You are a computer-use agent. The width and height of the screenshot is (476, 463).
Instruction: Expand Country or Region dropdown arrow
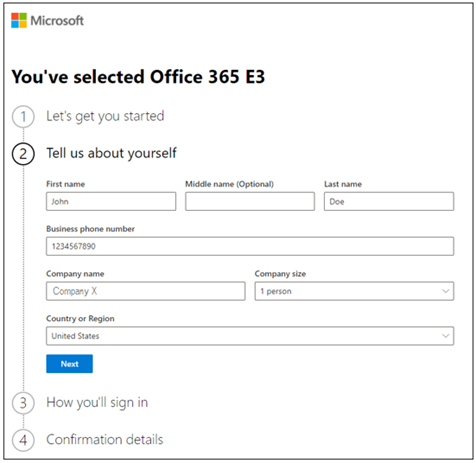tap(445, 336)
